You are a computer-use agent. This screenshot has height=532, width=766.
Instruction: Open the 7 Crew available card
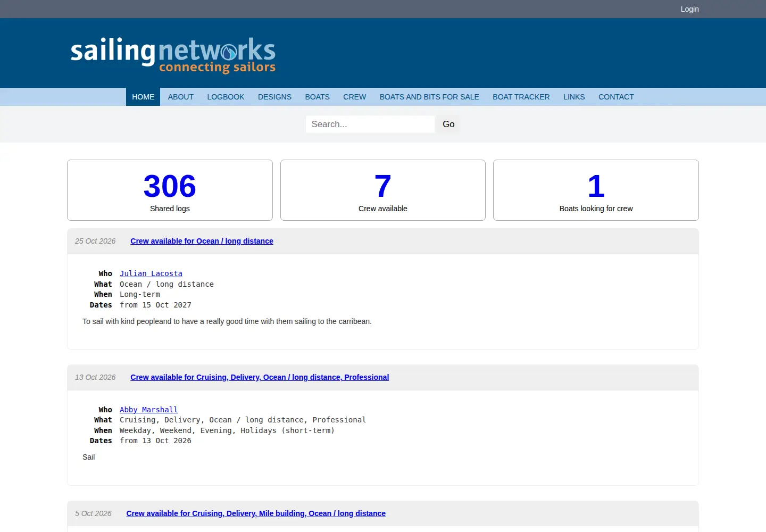383,190
